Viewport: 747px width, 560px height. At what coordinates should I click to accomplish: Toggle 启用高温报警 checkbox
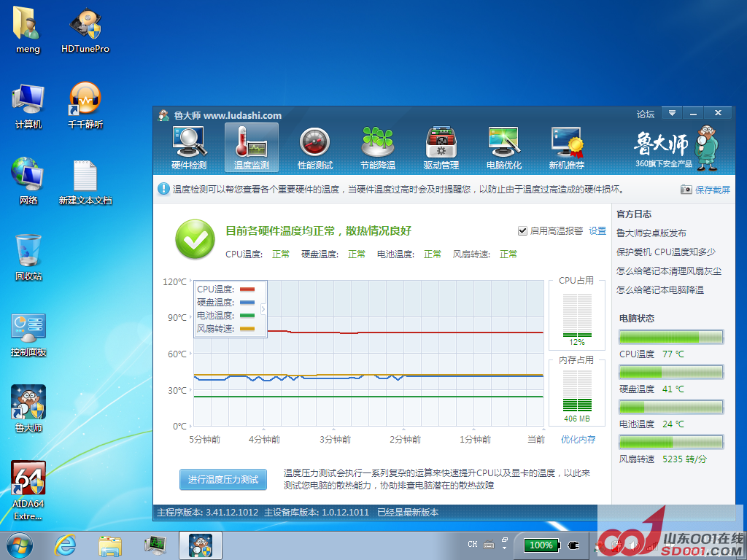point(522,231)
